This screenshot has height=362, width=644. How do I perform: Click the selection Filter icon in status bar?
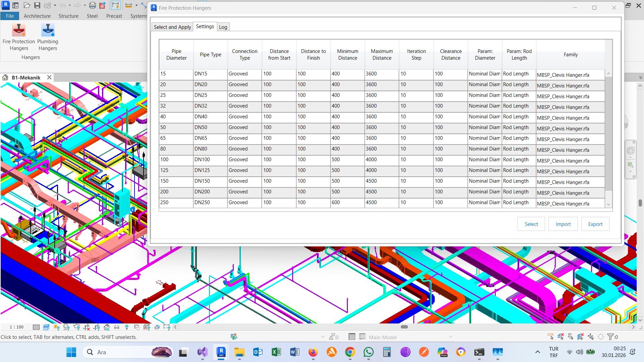click(610, 337)
